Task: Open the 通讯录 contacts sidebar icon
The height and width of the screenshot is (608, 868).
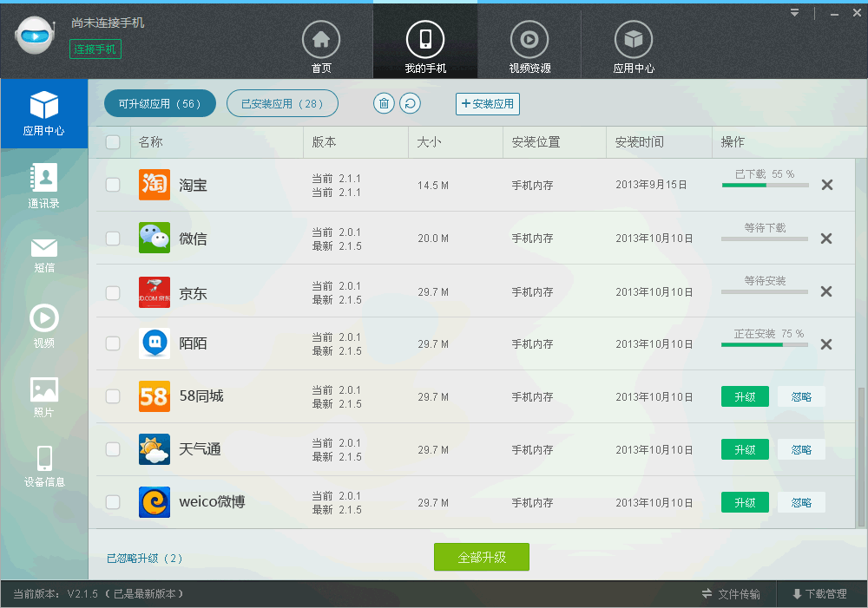Action: pos(43,186)
